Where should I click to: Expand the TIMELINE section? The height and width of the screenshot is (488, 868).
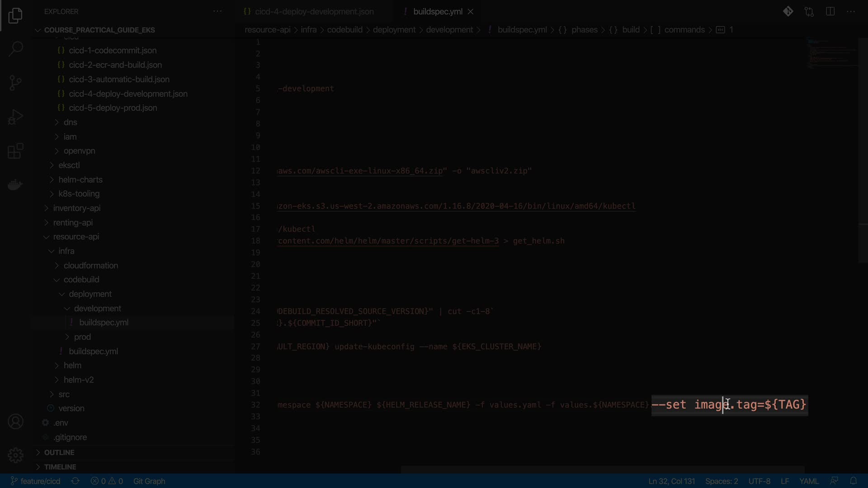click(x=60, y=467)
